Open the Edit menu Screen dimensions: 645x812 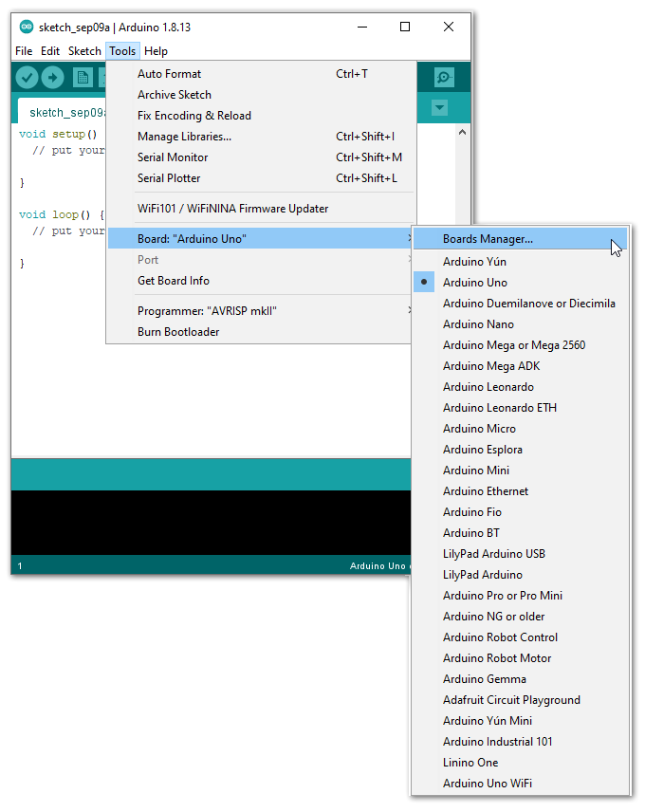click(50, 51)
